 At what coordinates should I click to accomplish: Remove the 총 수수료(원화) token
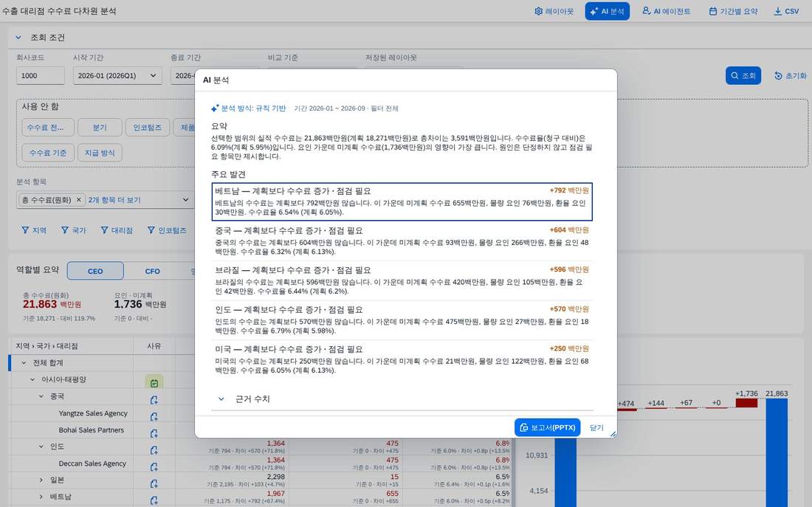click(79, 200)
